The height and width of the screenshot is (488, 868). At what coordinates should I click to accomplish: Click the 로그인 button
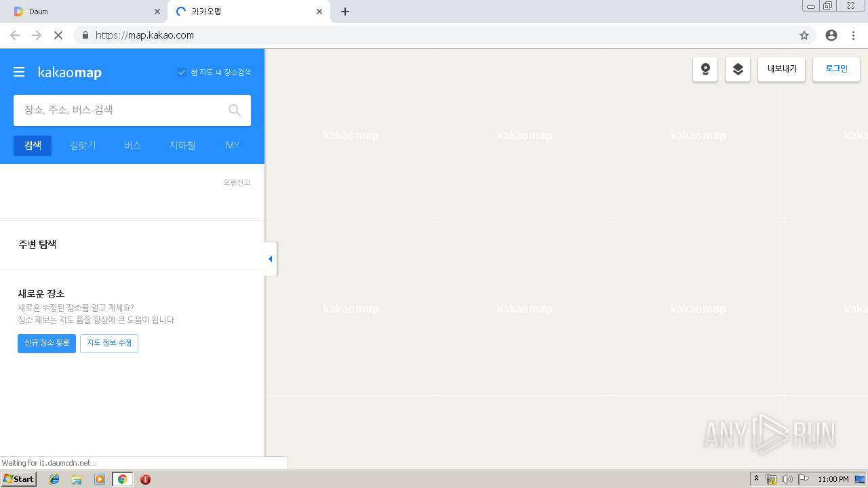pos(836,69)
